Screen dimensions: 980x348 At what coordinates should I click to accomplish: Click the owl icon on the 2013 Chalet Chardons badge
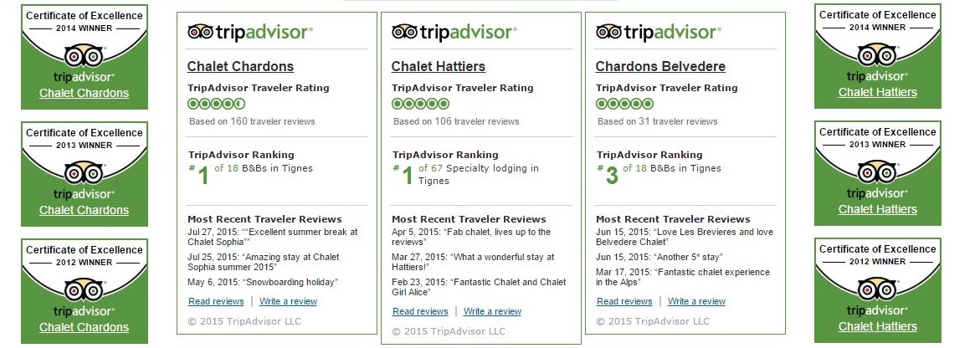pos(84,173)
